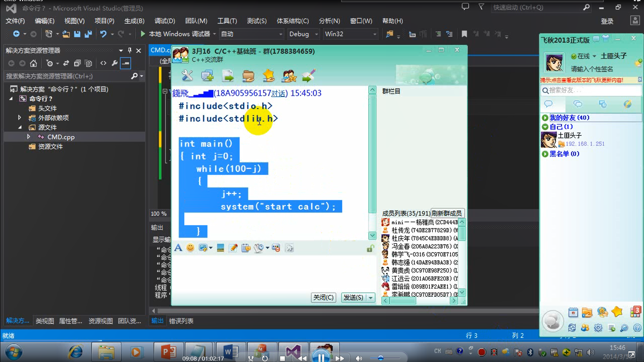
Task: Open FeiQ settings with the gear icon
Action: tap(598, 328)
